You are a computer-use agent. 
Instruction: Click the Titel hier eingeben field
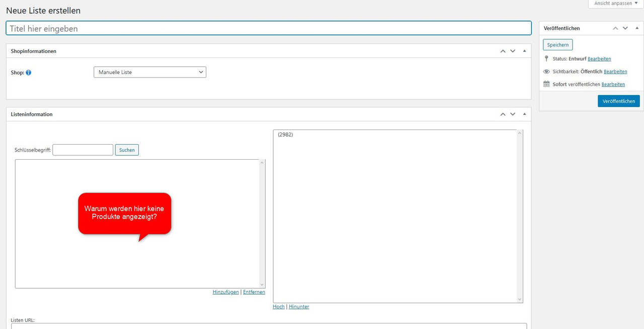269,28
